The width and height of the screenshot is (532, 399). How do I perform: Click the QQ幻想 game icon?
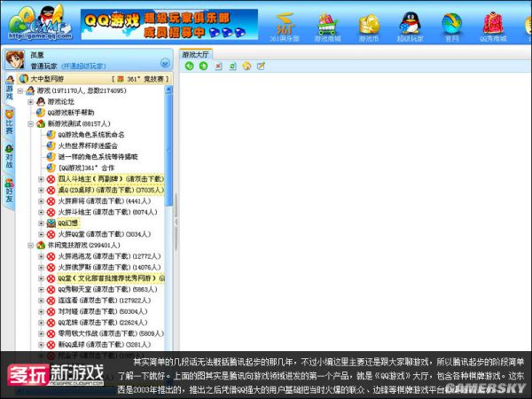(x=51, y=223)
